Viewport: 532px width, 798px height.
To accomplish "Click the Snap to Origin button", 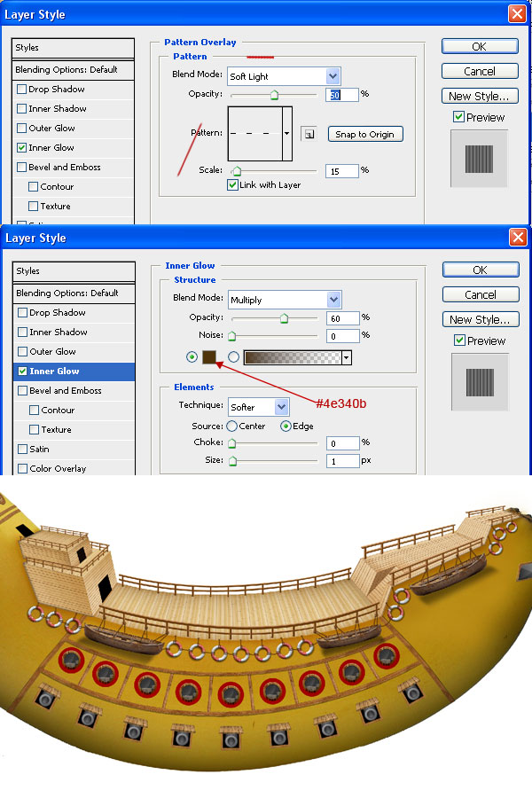I will click(x=364, y=134).
